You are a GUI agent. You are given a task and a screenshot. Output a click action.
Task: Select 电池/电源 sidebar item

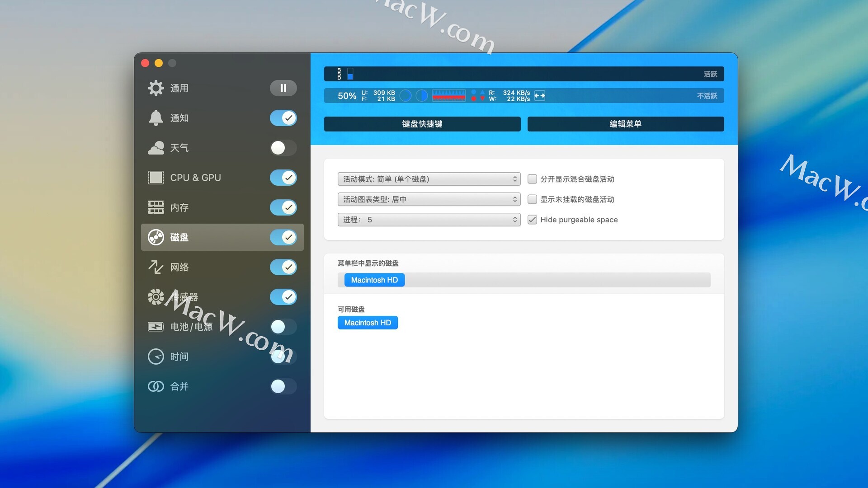coord(191,327)
